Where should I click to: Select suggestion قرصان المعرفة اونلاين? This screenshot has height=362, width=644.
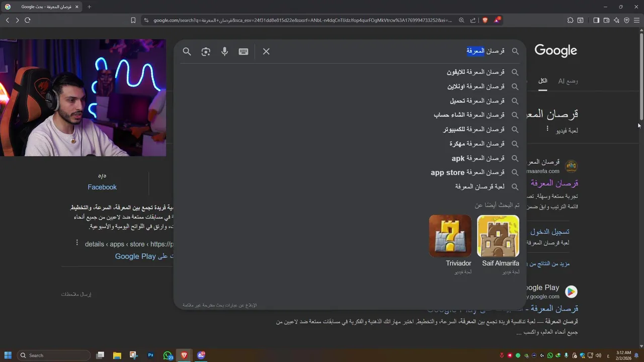tap(350, 86)
